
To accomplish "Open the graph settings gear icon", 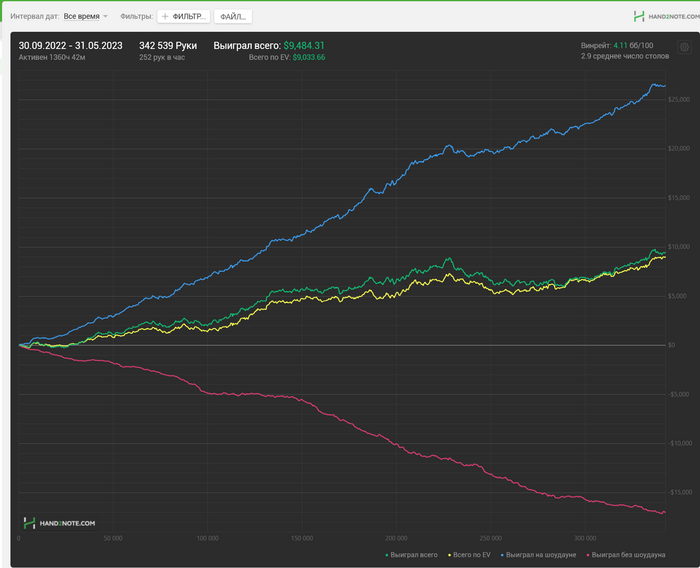I will click(684, 47).
